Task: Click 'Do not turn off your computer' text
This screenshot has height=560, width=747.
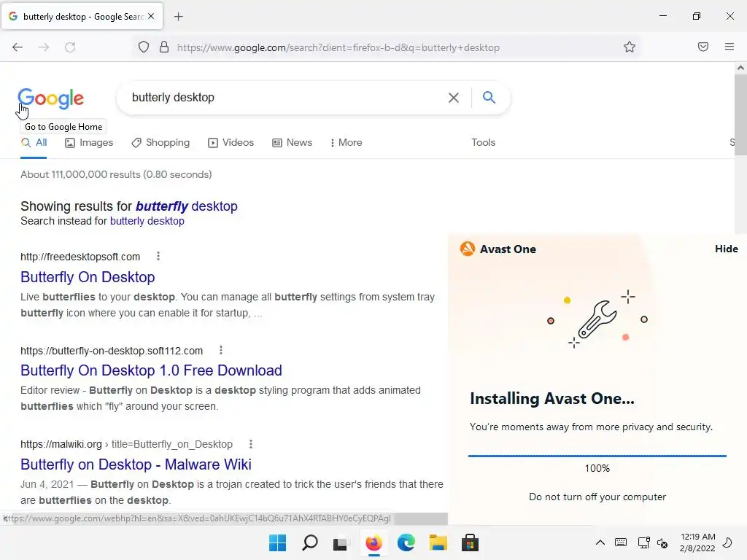Action: tap(597, 497)
